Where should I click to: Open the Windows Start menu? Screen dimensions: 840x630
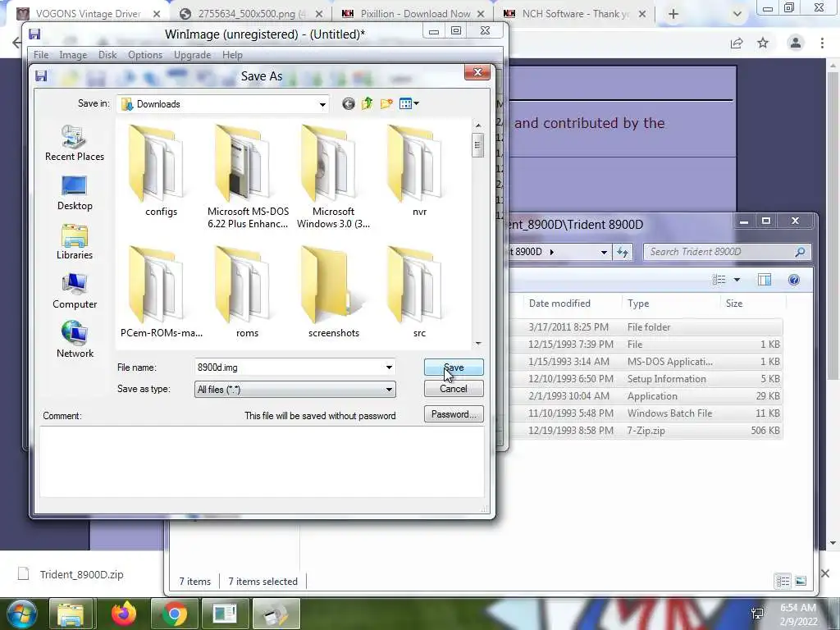(21, 614)
